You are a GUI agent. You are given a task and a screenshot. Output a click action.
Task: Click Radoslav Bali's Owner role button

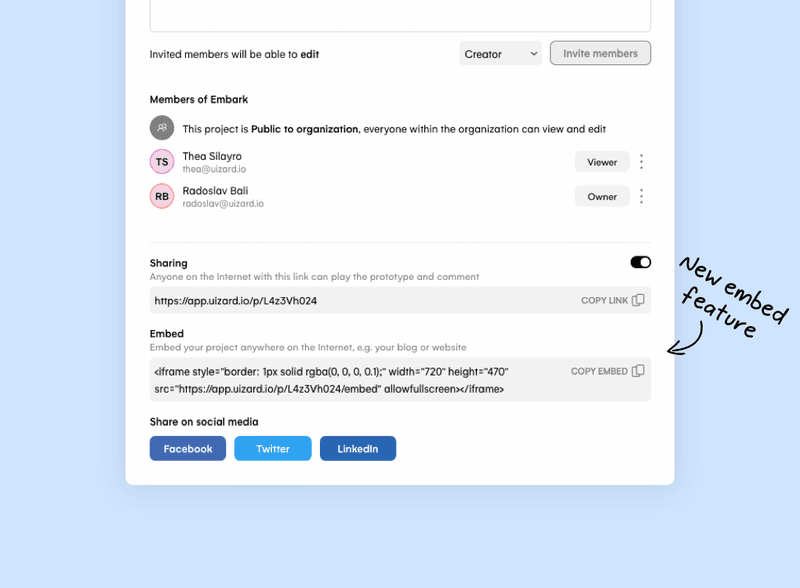point(602,196)
